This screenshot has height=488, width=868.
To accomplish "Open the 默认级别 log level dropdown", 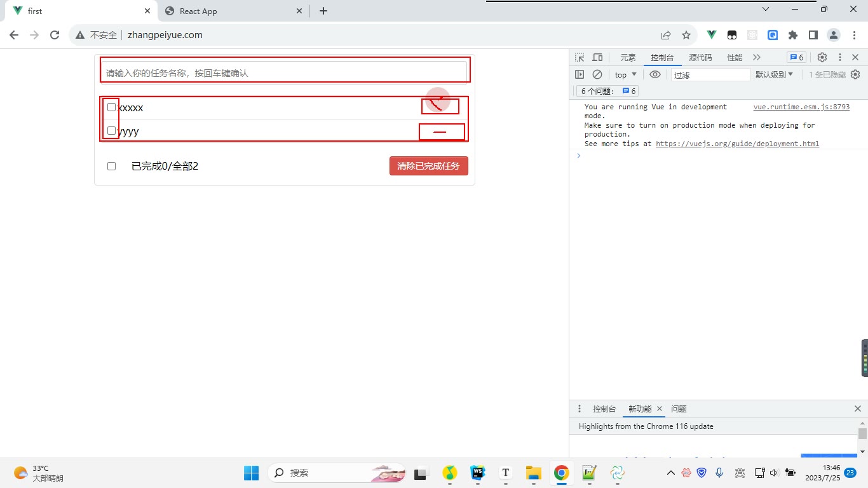I will pyautogui.click(x=774, y=74).
